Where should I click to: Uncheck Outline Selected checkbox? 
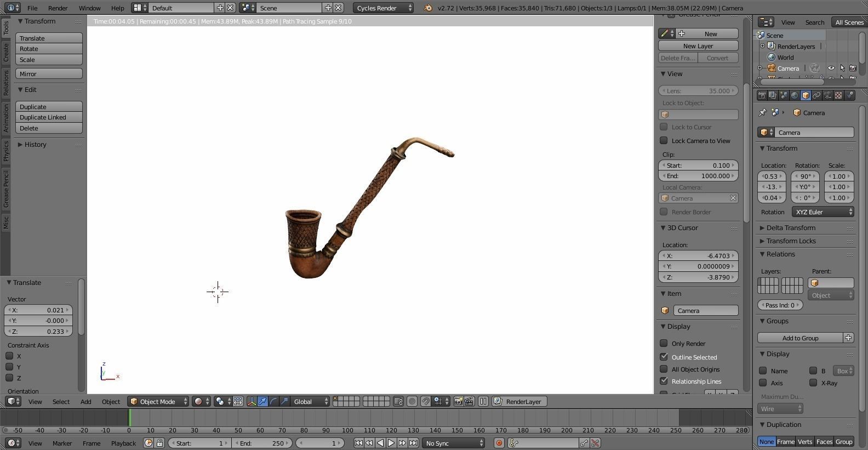[664, 357]
